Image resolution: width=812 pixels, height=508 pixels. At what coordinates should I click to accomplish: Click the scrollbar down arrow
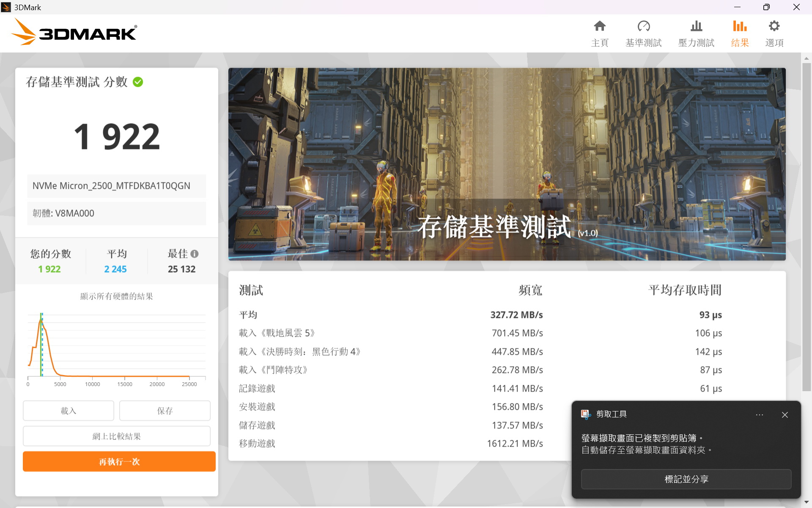click(806, 502)
